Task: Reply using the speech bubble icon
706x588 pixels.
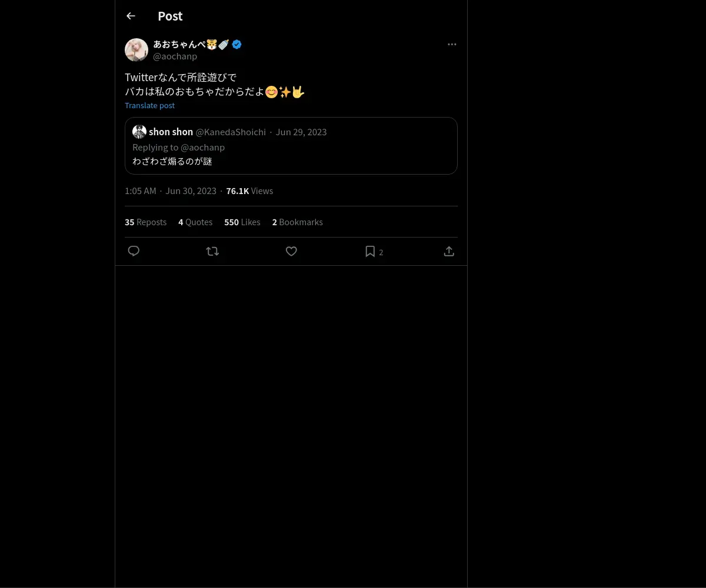Action: pos(134,251)
